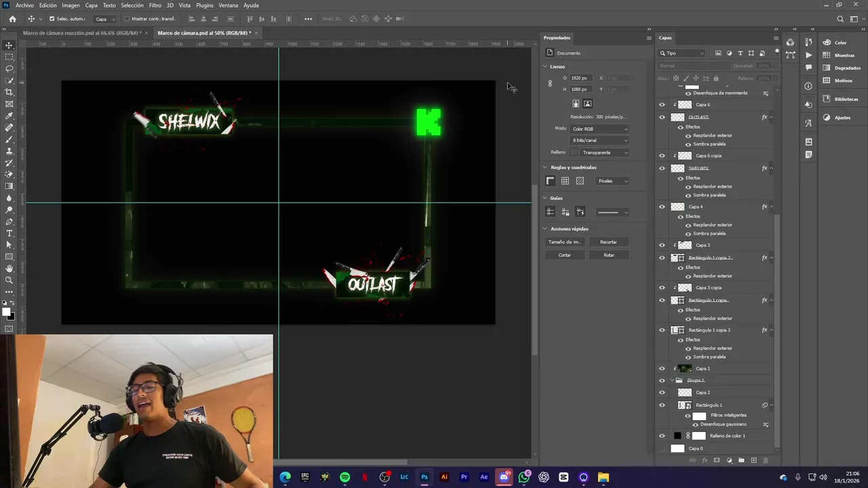
Task: Select the Eraser tool
Action: pos(9,174)
